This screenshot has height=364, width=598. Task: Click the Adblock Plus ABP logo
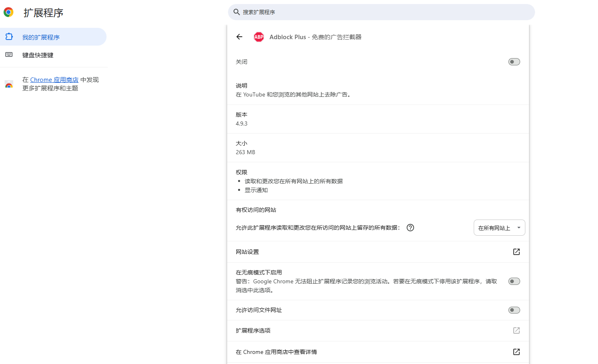[259, 37]
